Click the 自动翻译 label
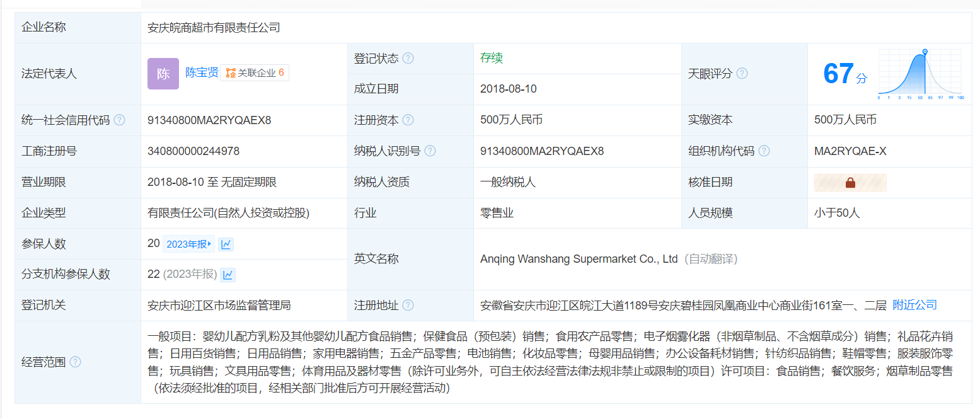 coord(710,259)
